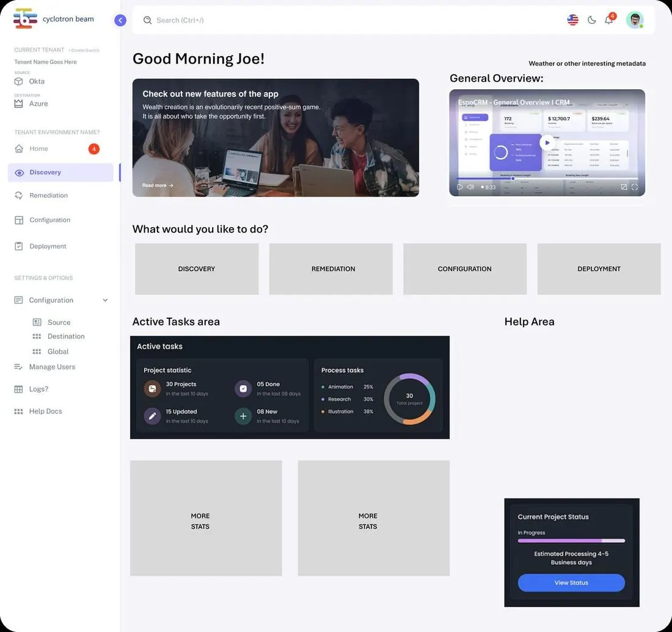The image size is (672, 632).
Task: Click Create/Switch tenant link
Action: tap(84, 51)
